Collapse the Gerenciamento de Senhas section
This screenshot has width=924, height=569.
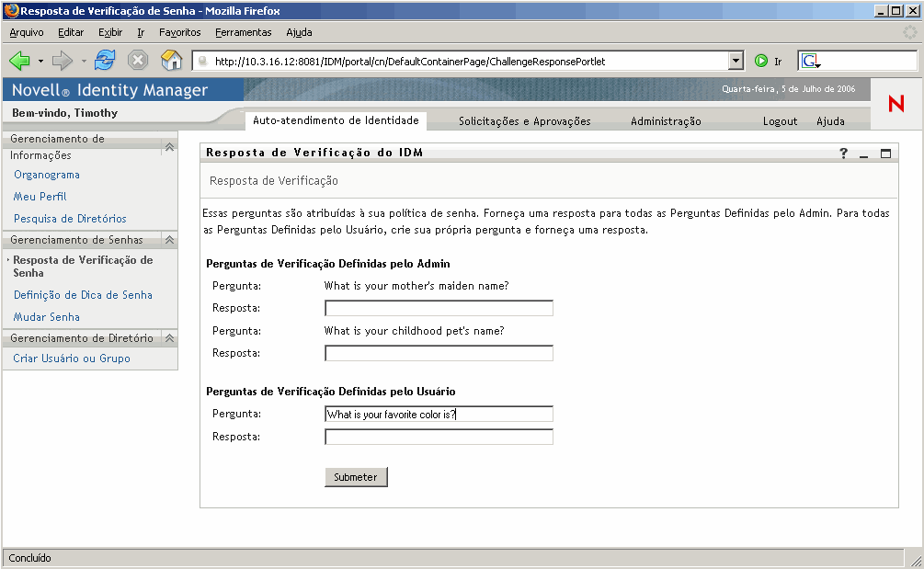169,240
